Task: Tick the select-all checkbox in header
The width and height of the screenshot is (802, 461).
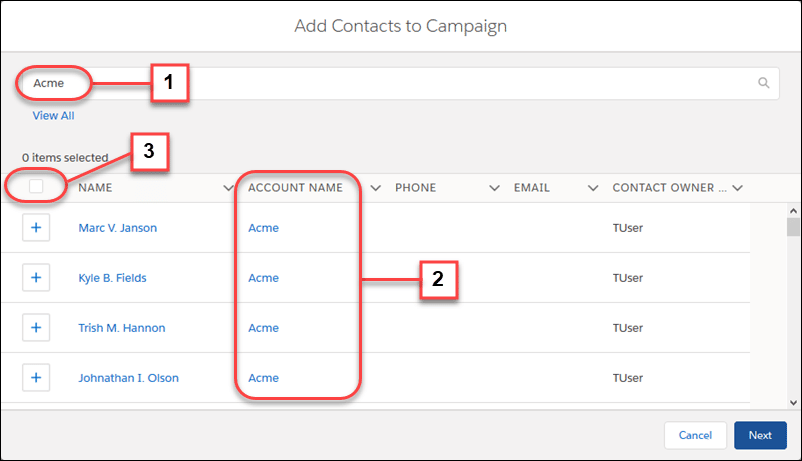Action: tap(36, 186)
